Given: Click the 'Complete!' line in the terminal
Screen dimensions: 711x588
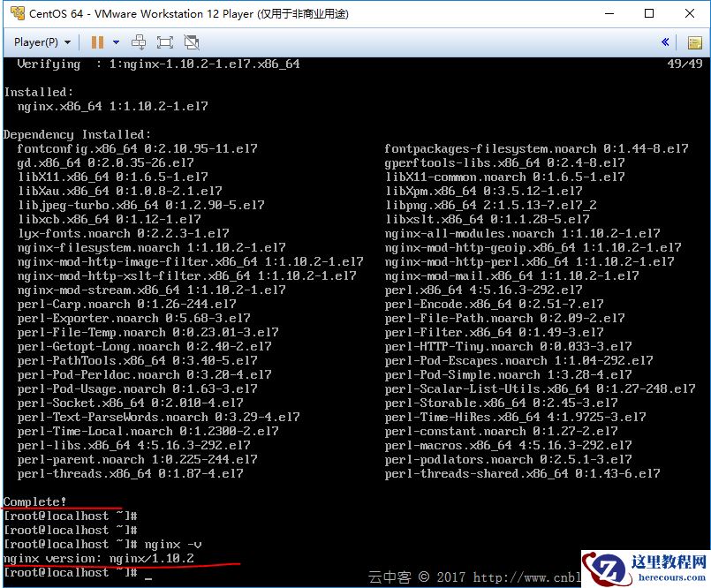Looking at the screenshot, I should 35,501.
